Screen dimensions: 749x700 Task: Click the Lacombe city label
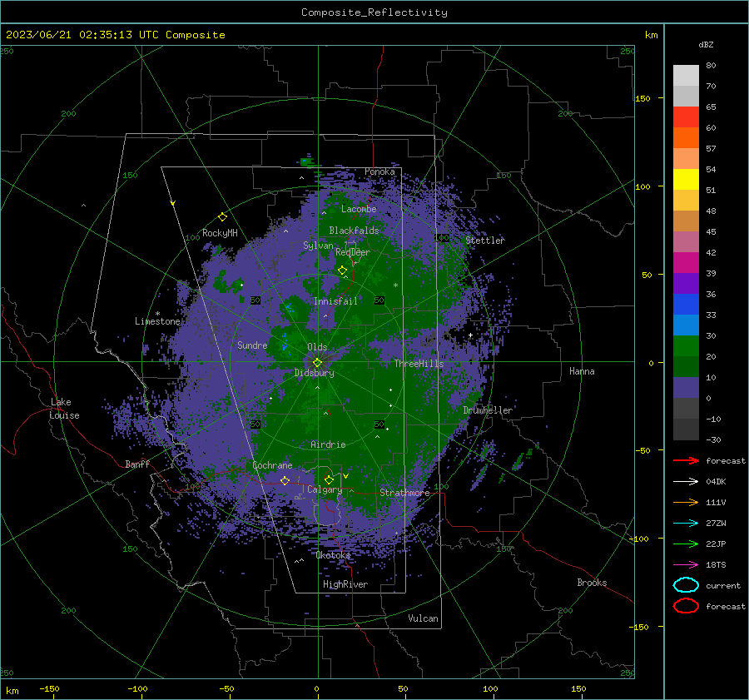359,209
